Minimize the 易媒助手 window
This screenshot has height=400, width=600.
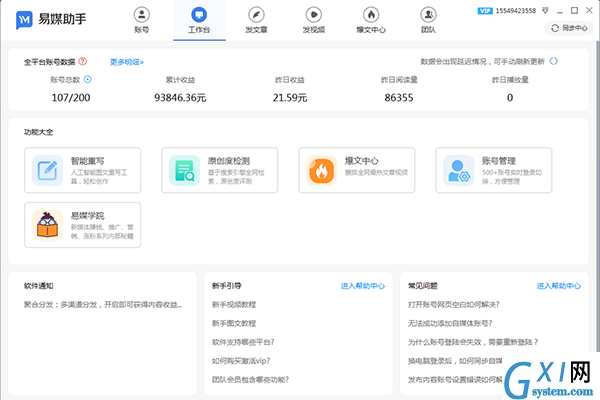pos(560,11)
